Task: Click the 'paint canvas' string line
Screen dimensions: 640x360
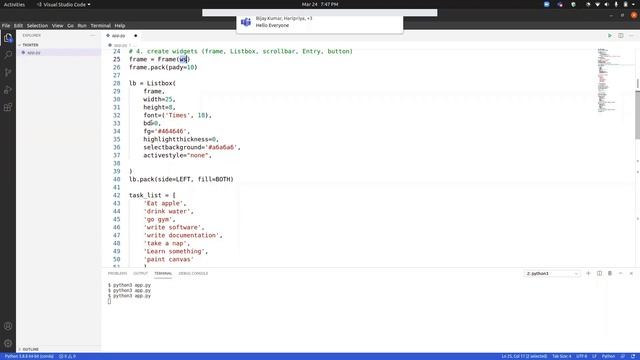Action: pos(169,259)
